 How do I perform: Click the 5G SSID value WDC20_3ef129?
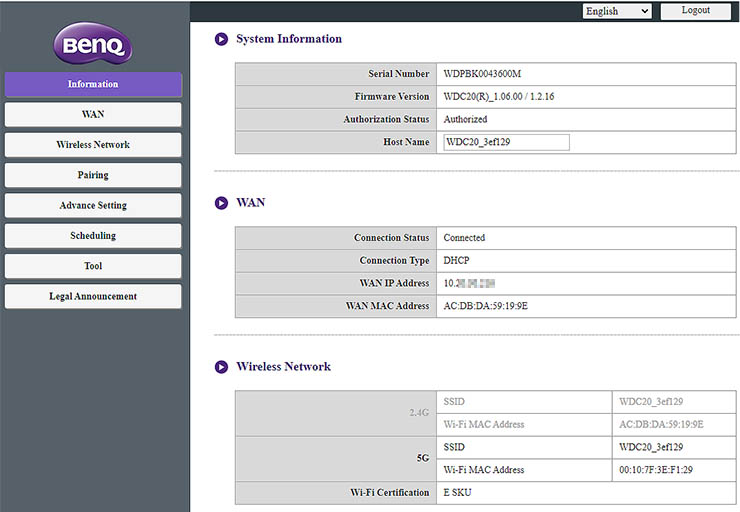click(x=651, y=447)
